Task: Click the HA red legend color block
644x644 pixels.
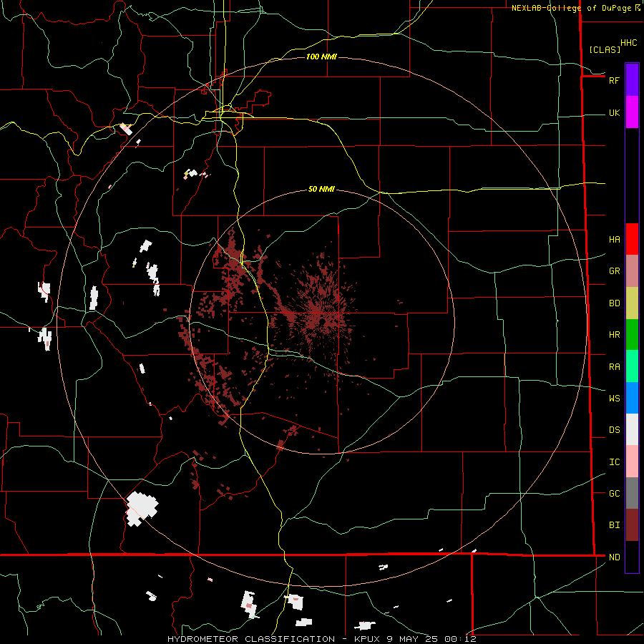Action: point(632,239)
